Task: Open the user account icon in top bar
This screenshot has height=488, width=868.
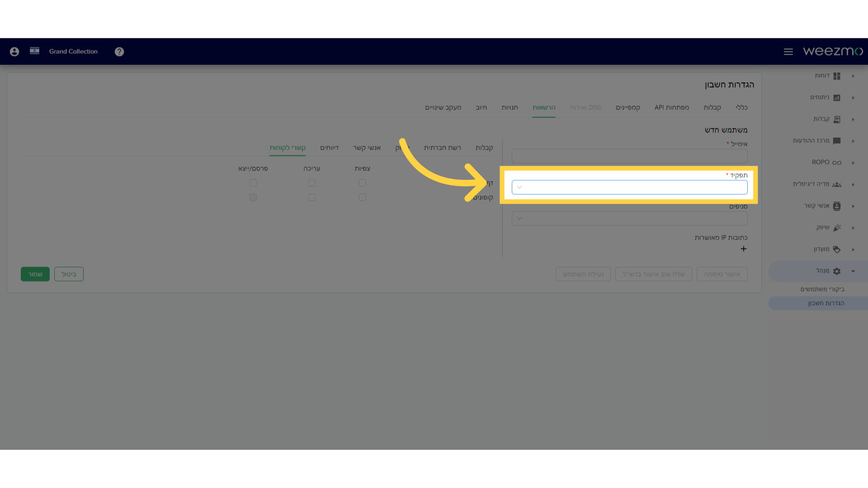Action: click(x=14, y=52)
